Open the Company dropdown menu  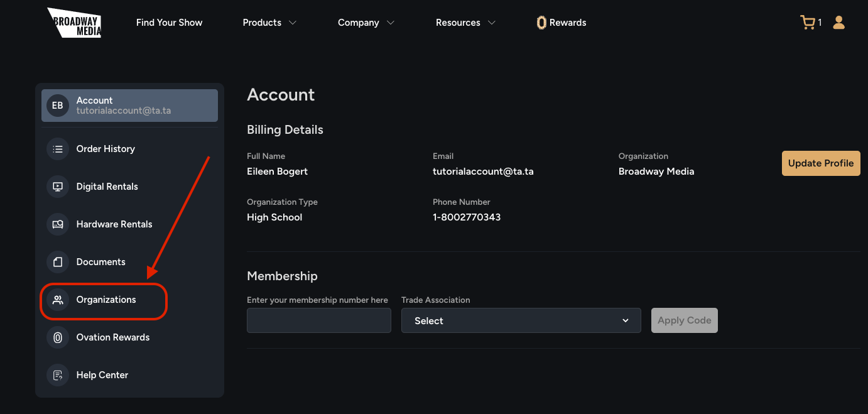(366, 22)
